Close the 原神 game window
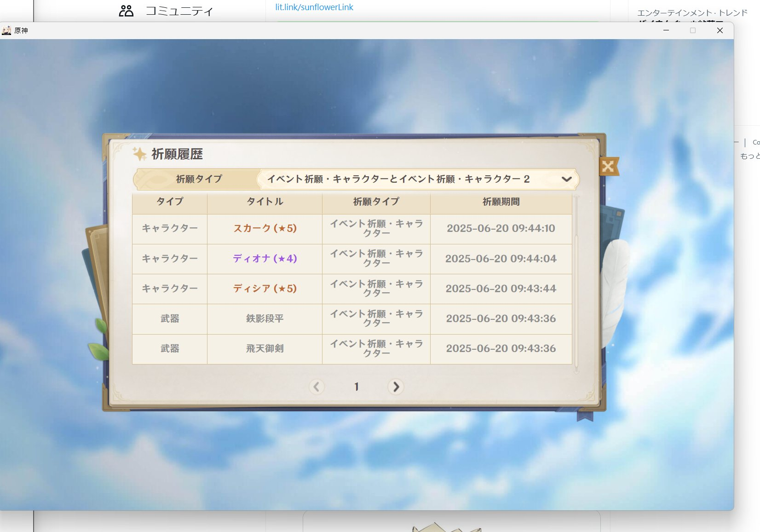The width and height of the screenshot is (760, 532). [x=720, y=30]
